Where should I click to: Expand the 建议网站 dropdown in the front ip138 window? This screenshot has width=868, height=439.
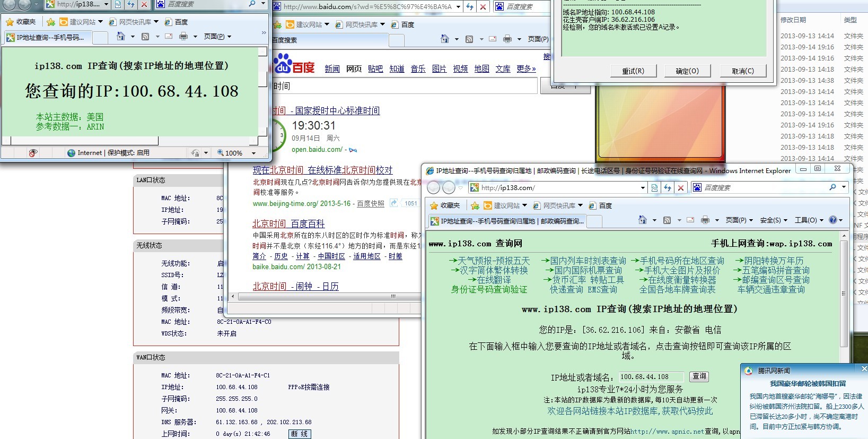[x=524, y=205]
